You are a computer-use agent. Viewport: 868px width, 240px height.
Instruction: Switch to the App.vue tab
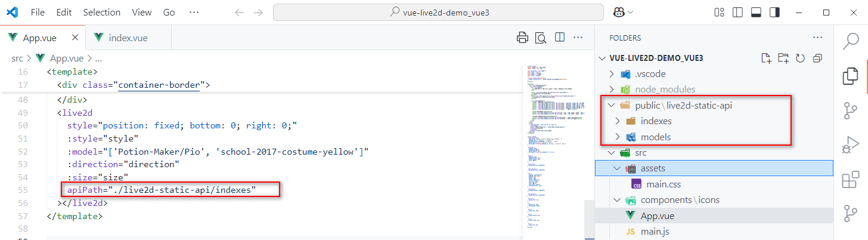click(43, 38)
